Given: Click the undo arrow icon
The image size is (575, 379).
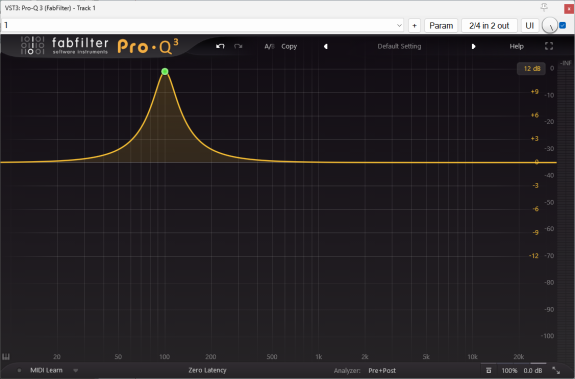Looking at the screenshot, I should point(220,46).
